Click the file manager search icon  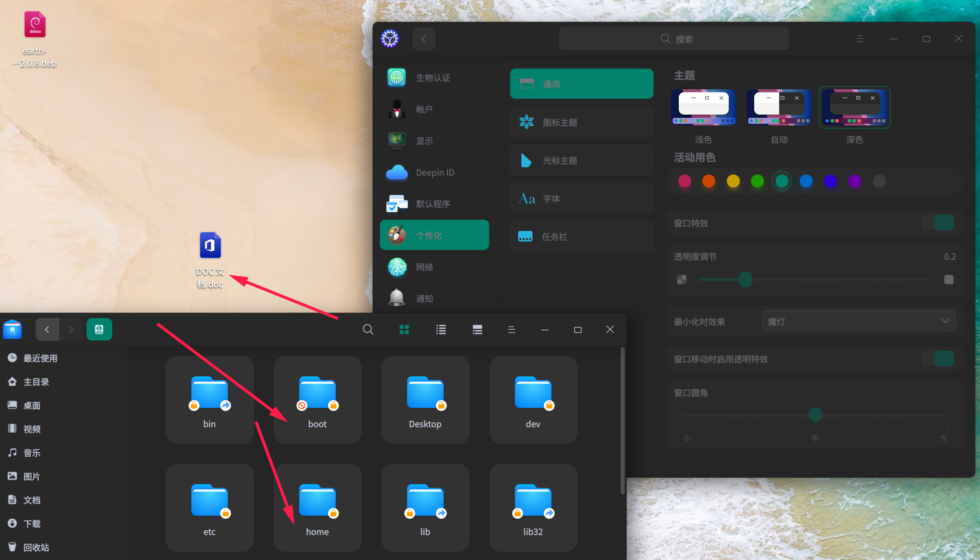[x=368, y=330]
